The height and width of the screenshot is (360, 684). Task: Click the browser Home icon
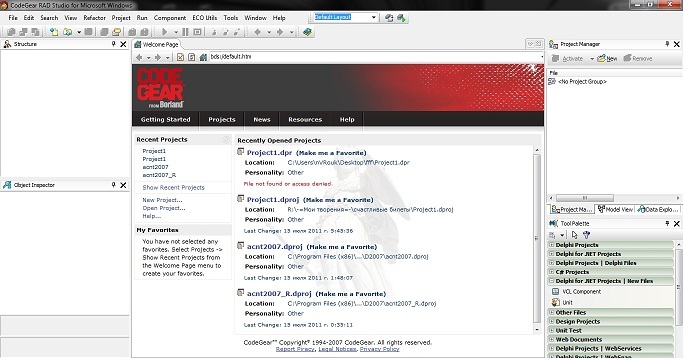203,57
